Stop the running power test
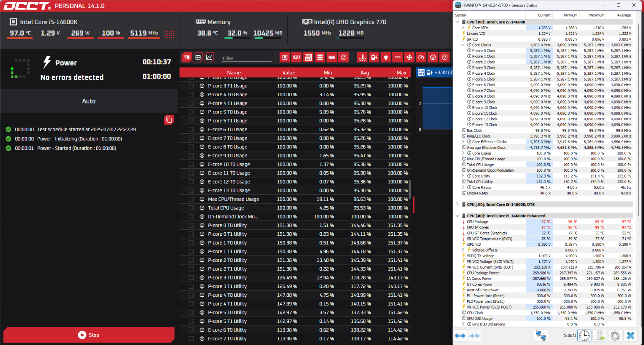Viewport: 644px width, 345px height. (89, 335)
